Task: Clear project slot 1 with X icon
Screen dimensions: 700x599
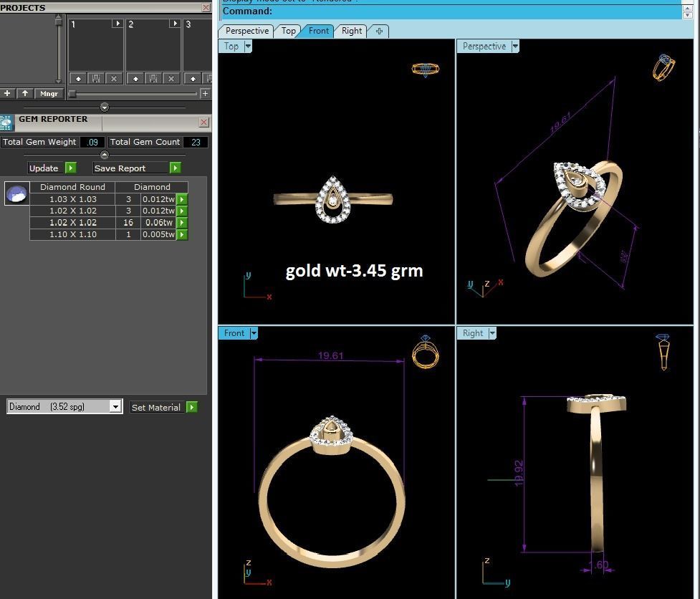Action: 114,79
